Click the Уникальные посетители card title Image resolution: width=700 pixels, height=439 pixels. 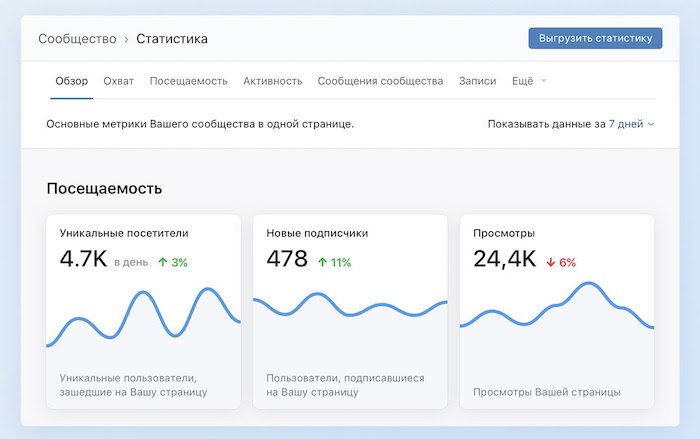coord(124,233)
